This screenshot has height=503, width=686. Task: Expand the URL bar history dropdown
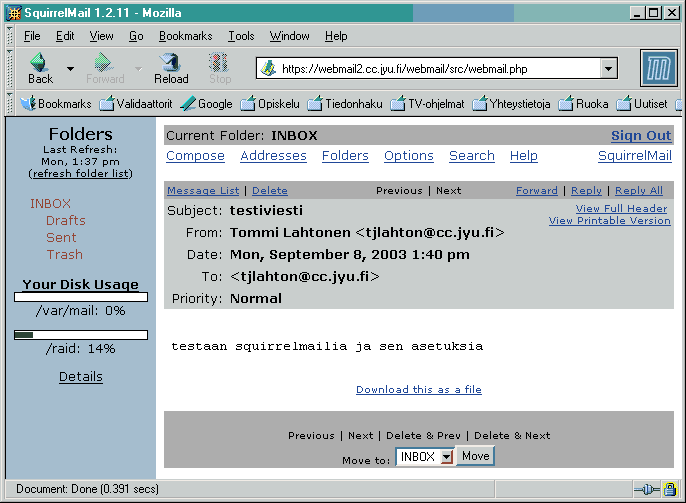(609, 68)
